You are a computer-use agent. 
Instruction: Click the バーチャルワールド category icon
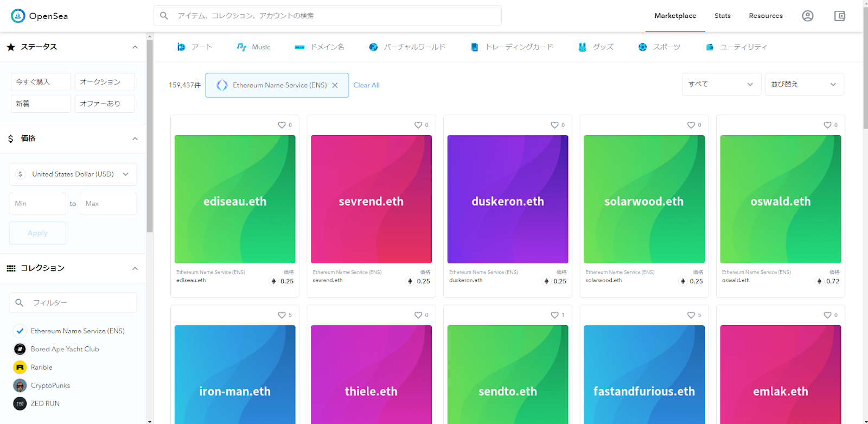click(373, 47)
